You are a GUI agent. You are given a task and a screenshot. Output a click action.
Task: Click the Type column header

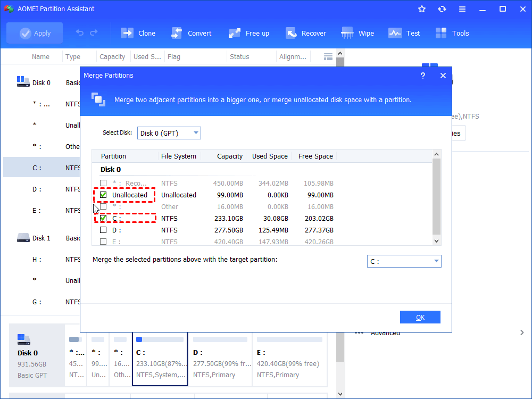click(72, 57)
